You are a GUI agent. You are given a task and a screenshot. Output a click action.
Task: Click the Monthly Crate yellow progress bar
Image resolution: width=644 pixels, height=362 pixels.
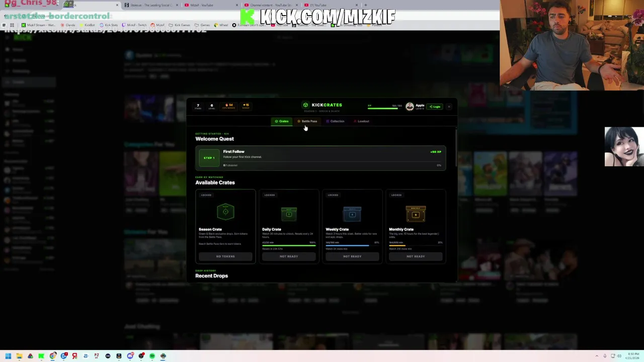coord(416,246)
